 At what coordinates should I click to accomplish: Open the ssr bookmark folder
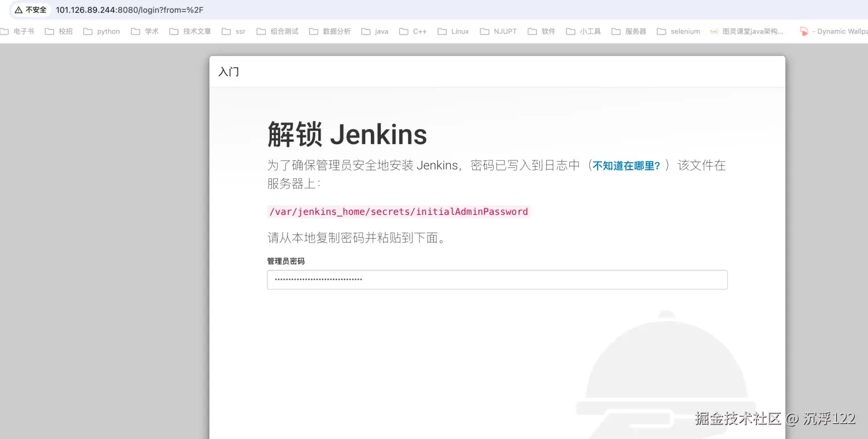click(234, 31)
